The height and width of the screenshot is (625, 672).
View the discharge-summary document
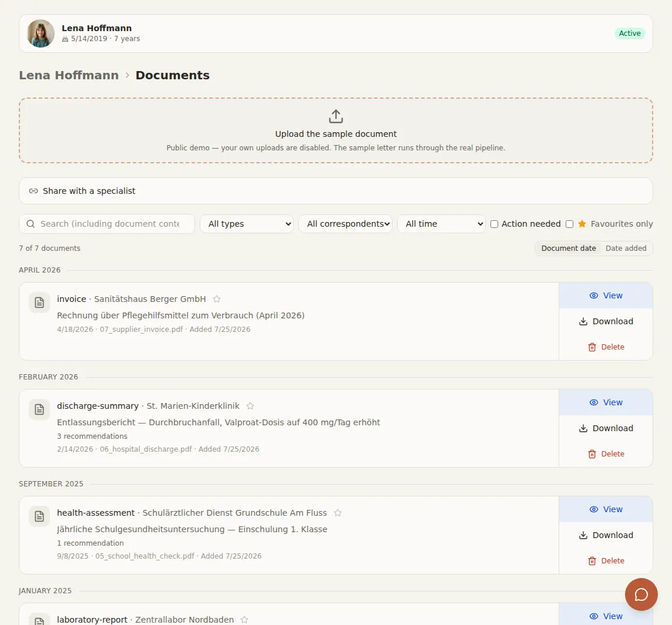606,402
